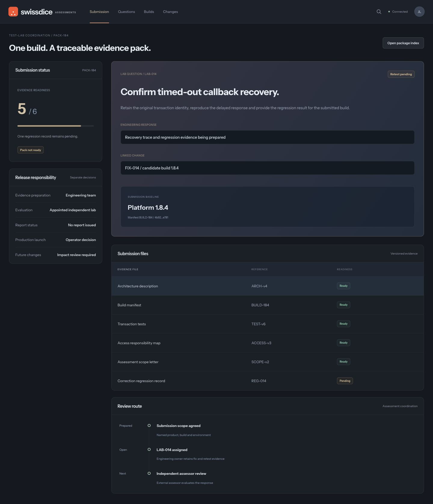Select the Build manifest file row
433x504 pixels.
tap(267, 305)
